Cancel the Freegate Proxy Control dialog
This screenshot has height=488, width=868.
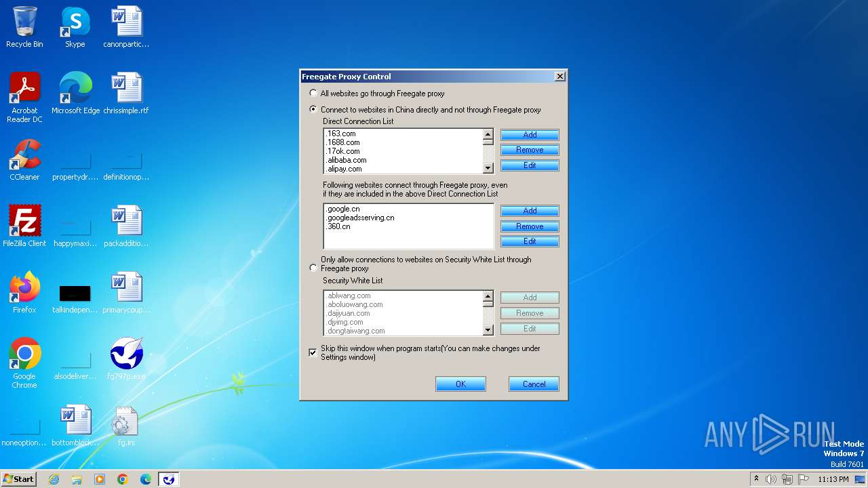534,384
